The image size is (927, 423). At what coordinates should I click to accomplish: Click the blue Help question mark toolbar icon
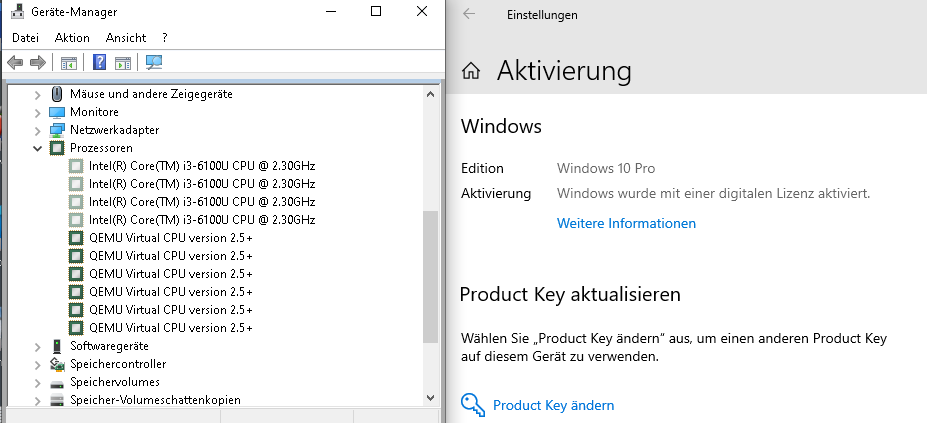[100, 62]
